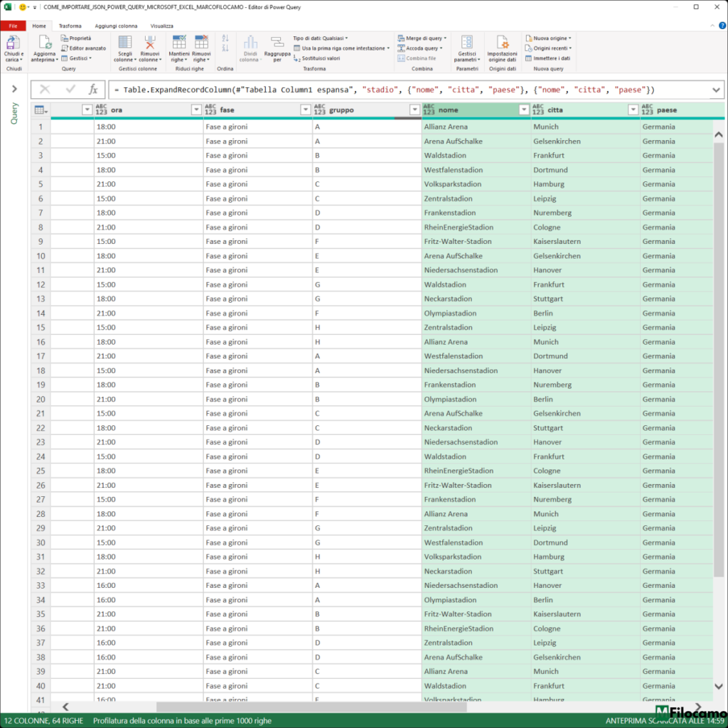Viewport: 728px width, 728px height.
Task: Click cell Allianz Arena in row 1
Action: point(476,127)
